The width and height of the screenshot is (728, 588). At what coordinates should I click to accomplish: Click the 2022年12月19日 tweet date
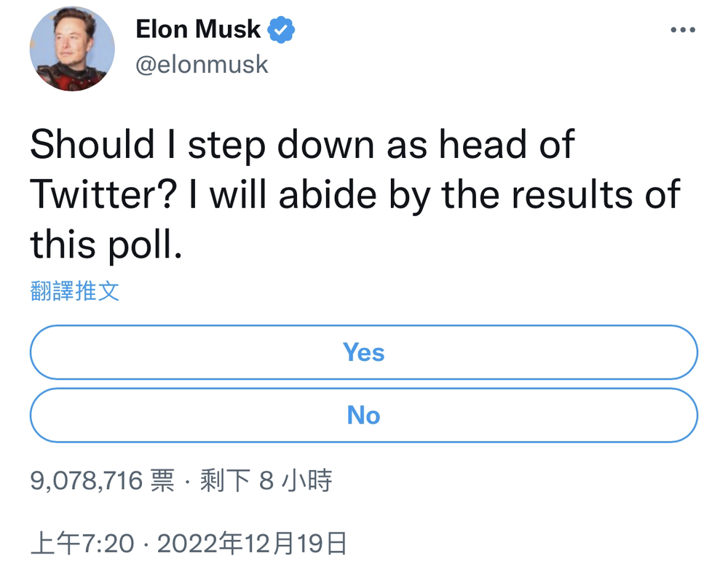(x=251, y=544)
